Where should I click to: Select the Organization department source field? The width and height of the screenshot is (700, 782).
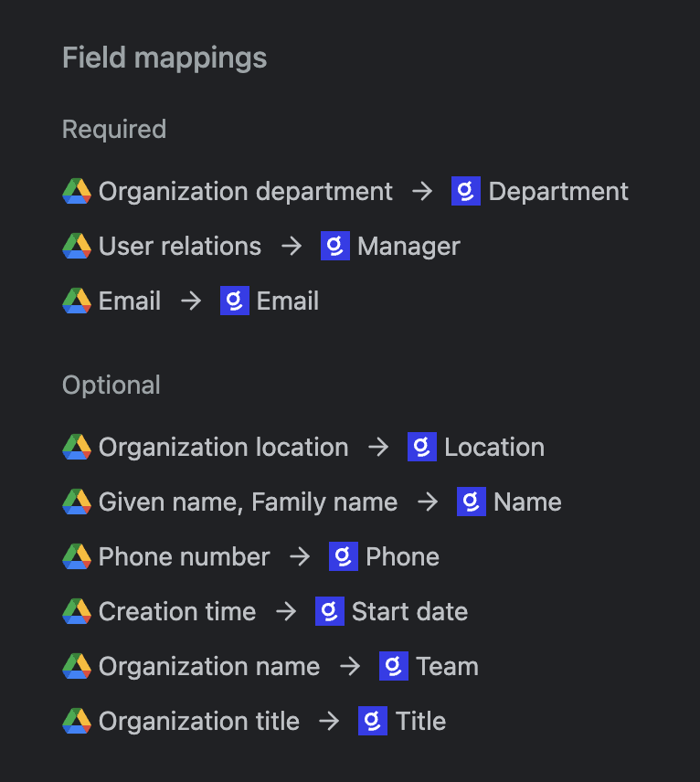245,192
